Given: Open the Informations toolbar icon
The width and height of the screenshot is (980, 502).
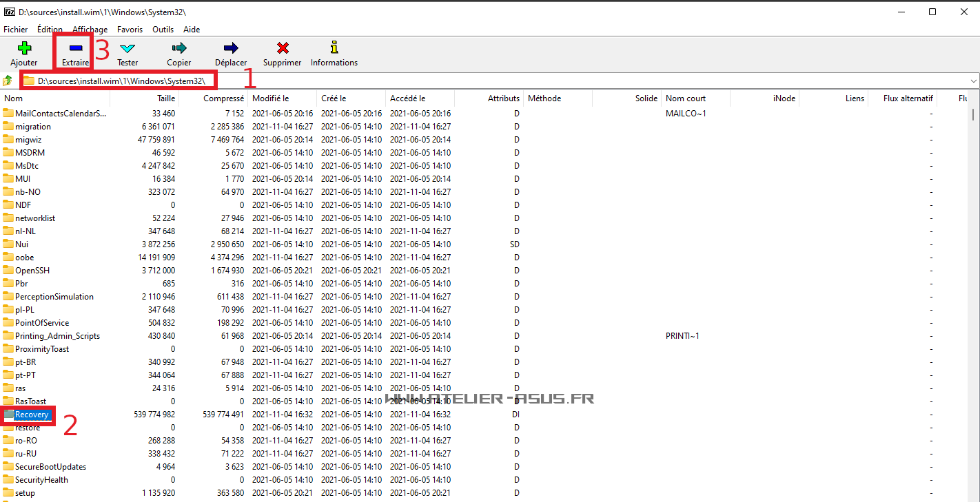Looking at the screenshot, I should click(334, 48).
